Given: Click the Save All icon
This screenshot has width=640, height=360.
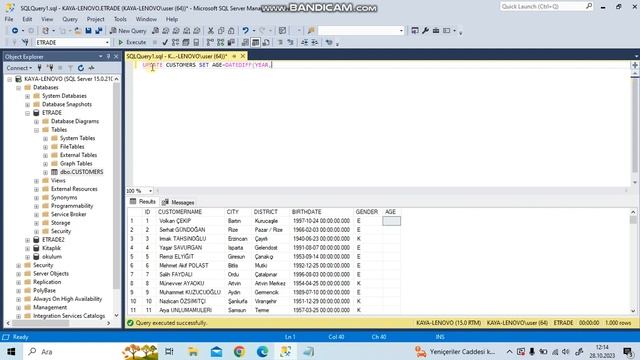Looking at the screenshot, I should click(99, 31).
